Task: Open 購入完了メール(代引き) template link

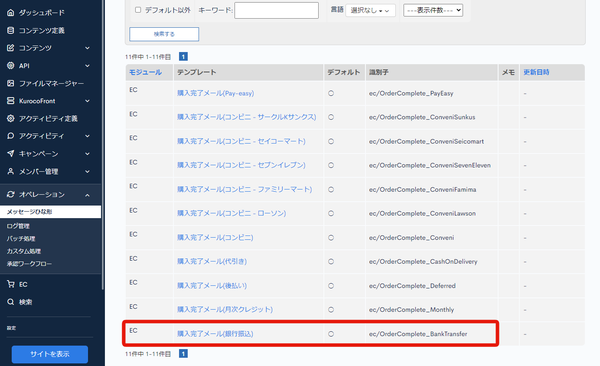Action: (x=212, y=261)
